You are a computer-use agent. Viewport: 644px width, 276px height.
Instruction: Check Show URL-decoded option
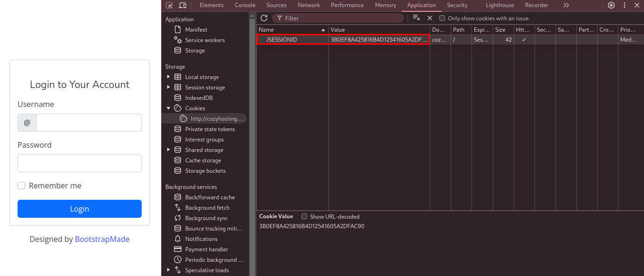304,216
